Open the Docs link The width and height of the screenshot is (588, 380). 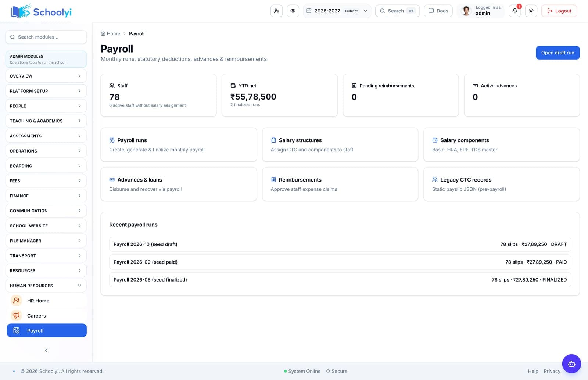click(x=438, y=11)
